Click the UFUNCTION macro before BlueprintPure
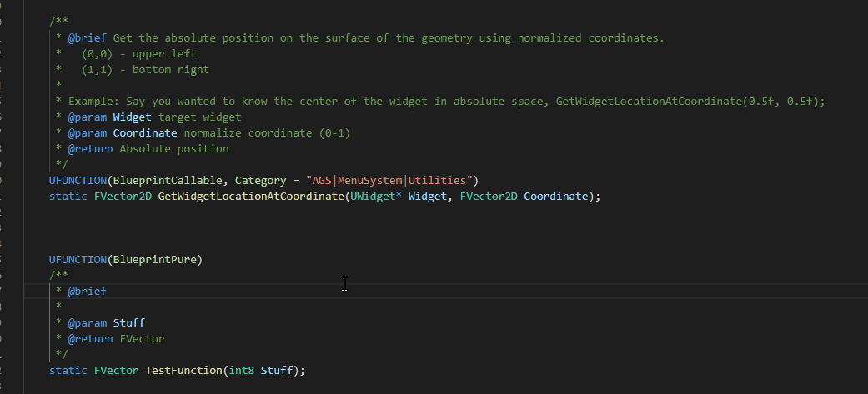This screenshot has height=394, width=868. [78, 260]
